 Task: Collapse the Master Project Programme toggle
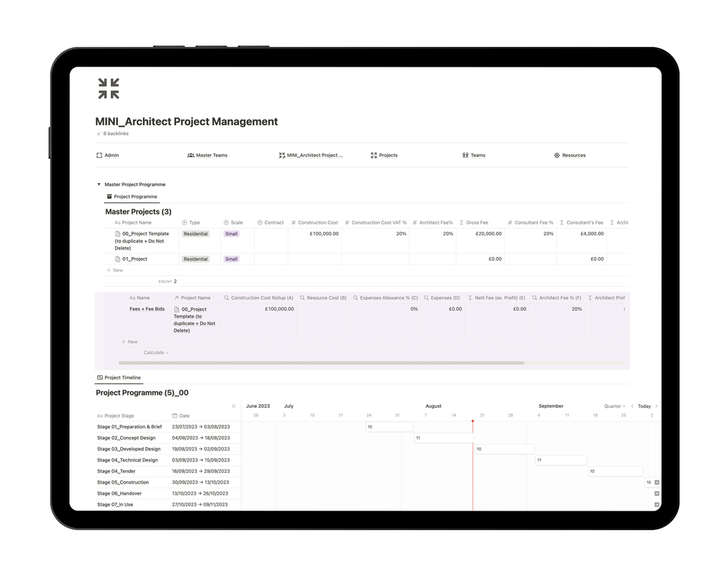pos(99,184)
